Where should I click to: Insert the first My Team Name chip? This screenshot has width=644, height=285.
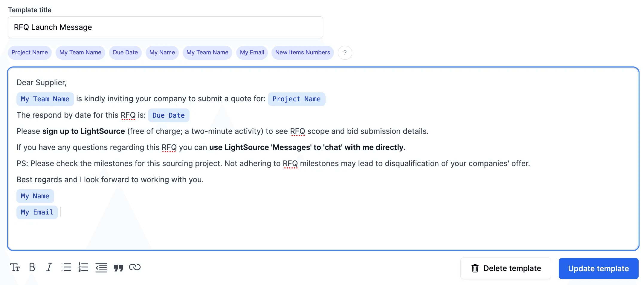coord(80,53)
